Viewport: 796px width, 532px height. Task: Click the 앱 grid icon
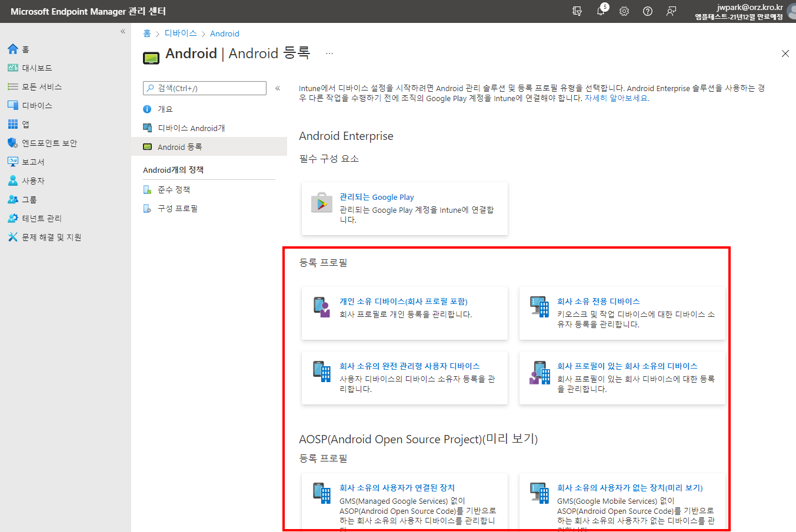pyautogui.click(x=13, y=124)
